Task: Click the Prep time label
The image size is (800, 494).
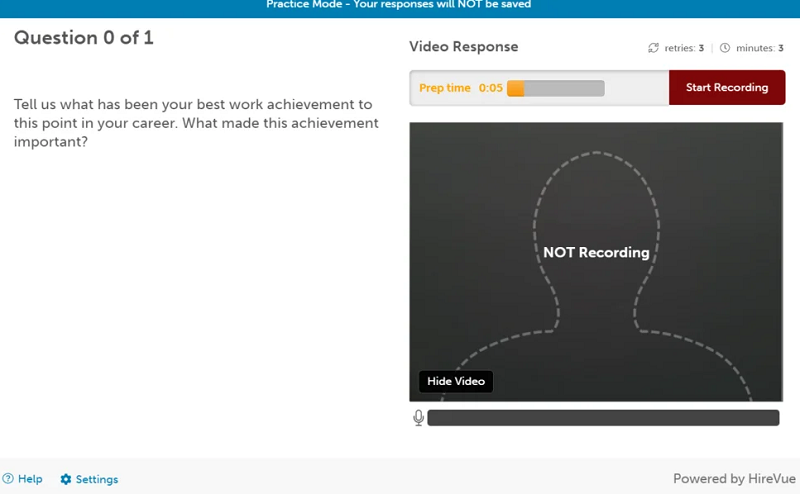Action: pos(444,88)
